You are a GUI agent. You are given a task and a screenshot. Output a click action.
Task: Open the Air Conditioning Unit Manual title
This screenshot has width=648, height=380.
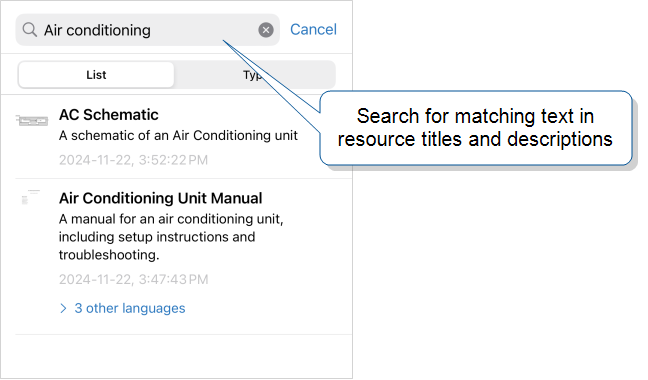click(160, 198)
